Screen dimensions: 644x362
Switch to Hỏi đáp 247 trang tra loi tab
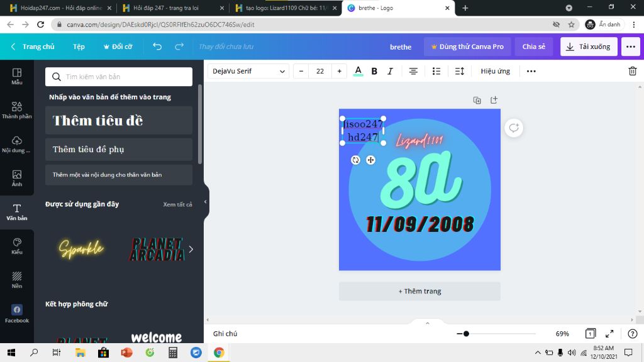tap(174, 8)
